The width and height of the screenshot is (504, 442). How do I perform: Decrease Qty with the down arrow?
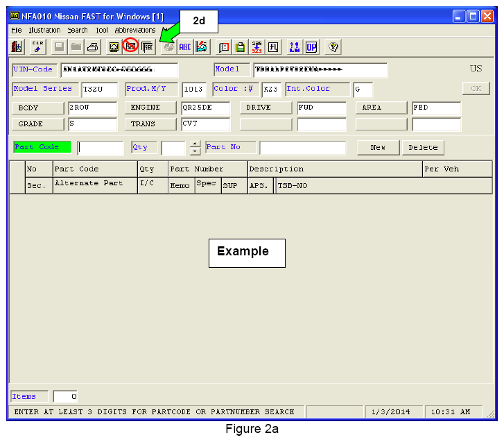pyautogui.click(x=195, y=151)
